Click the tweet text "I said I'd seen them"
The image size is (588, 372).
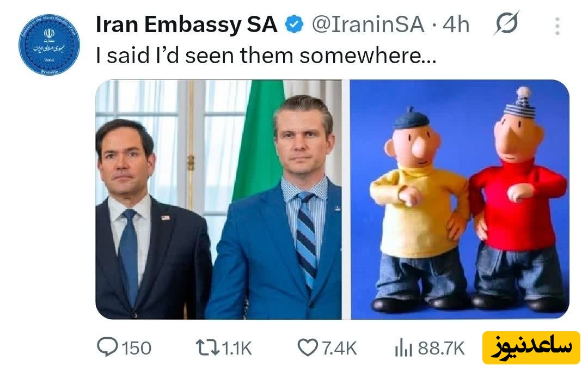(x=266, y=55)
